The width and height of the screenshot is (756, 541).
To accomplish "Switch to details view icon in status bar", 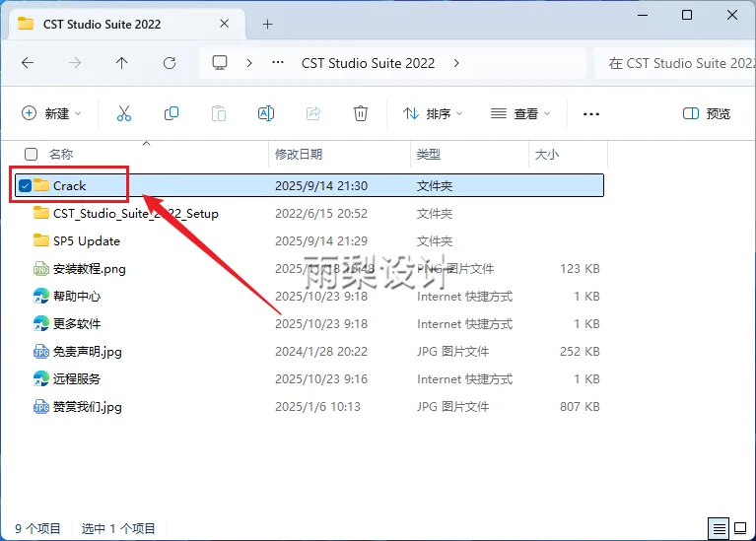I will [719, 529].
